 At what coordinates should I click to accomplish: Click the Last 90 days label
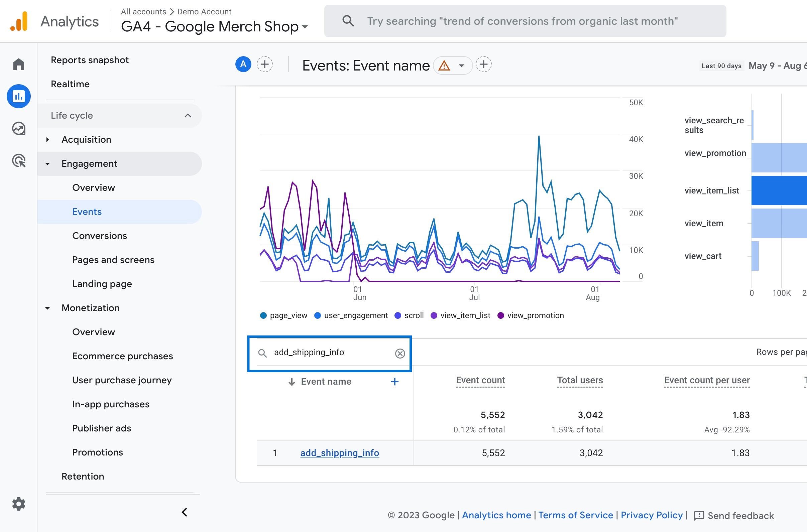click(721, 66)
